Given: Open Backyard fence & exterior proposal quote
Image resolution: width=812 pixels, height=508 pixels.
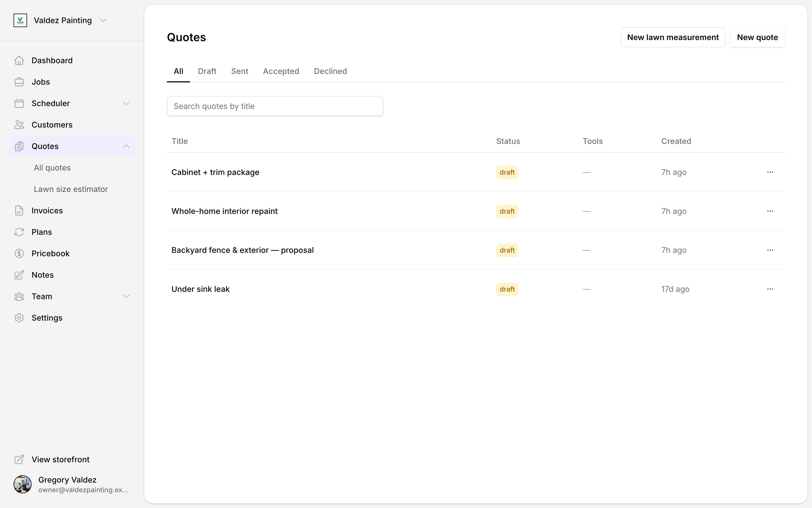Looking at the screenshot, I should (242, 250).
